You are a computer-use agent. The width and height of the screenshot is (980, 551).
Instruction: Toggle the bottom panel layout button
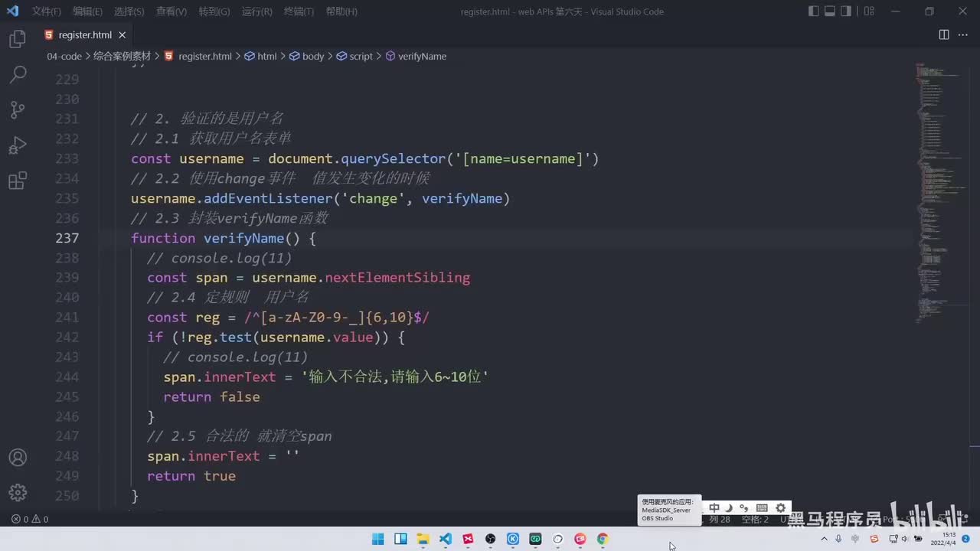pos(830,11)
